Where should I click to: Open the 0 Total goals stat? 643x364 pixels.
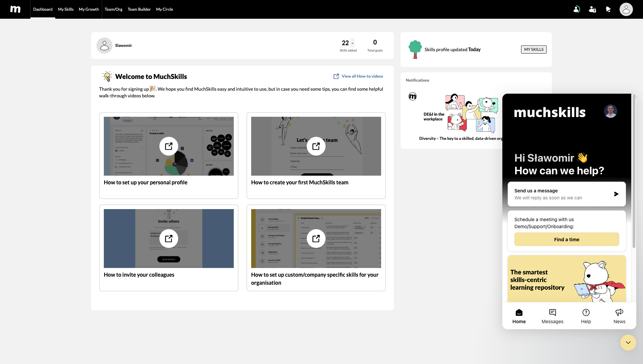click(375, 45)
